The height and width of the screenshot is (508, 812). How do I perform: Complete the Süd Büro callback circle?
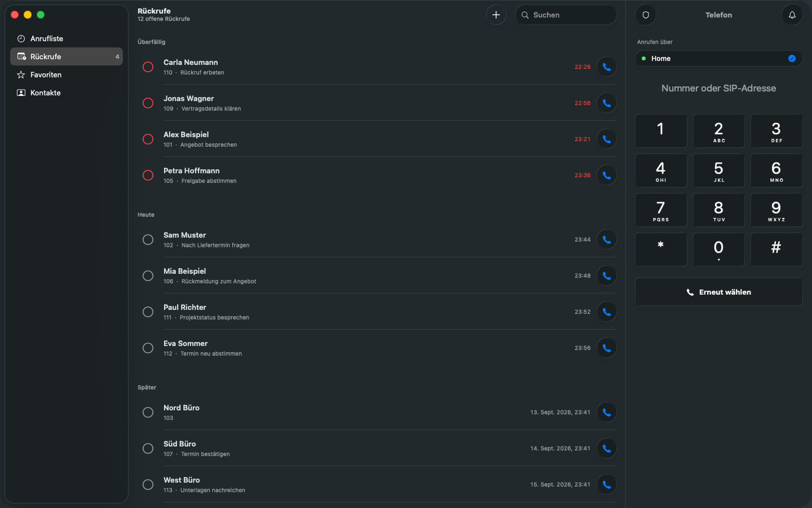[148, 448]
